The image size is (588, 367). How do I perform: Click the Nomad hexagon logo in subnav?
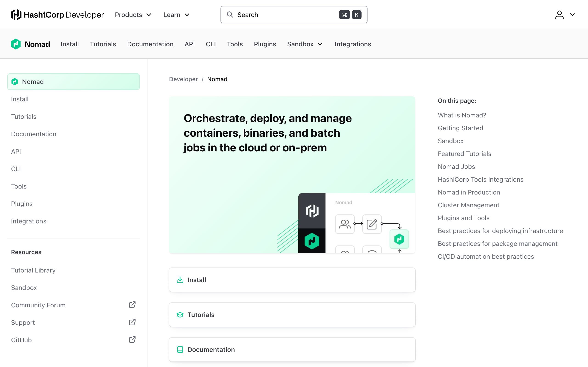point(16,44)
